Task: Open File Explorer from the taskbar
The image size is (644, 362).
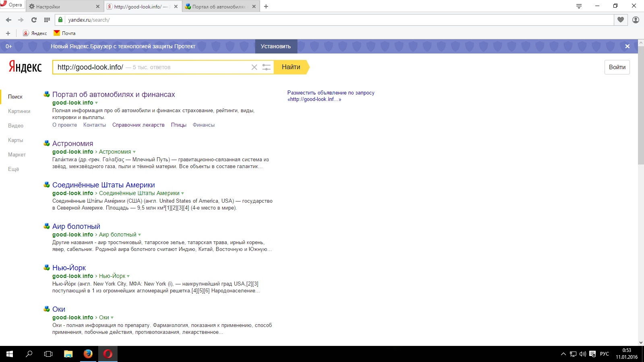Action: 68,354
